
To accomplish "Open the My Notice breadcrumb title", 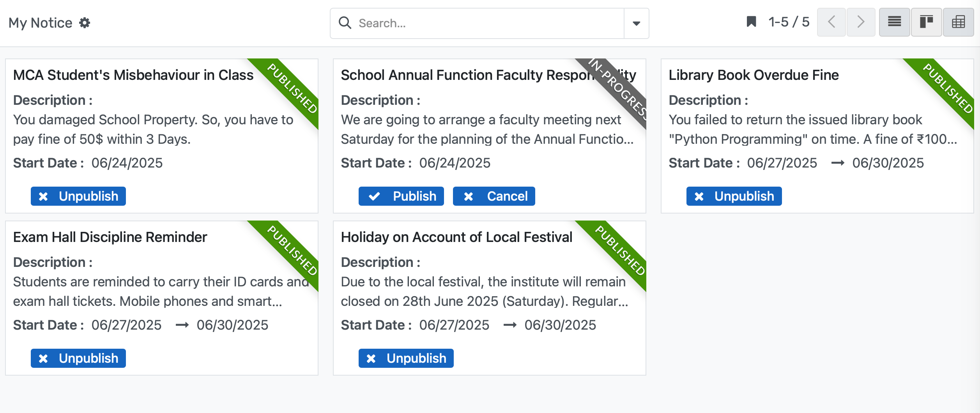I will (41, 23).
